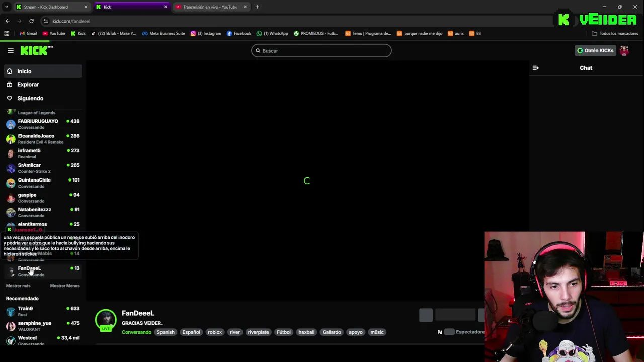The width and height of the screenshot is (644, 362).
Task: Click the Siguiendo heart icon
Action: (9, 98)
